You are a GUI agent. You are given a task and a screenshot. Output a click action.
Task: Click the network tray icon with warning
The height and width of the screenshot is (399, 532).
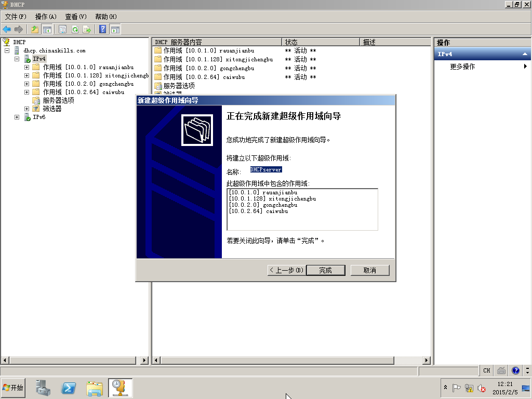469,388
